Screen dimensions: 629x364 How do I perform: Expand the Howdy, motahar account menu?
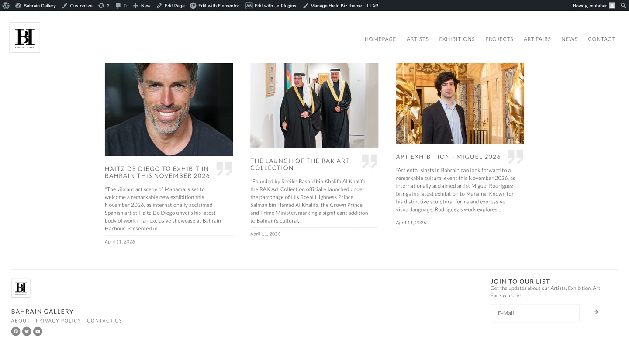(594, 6)
